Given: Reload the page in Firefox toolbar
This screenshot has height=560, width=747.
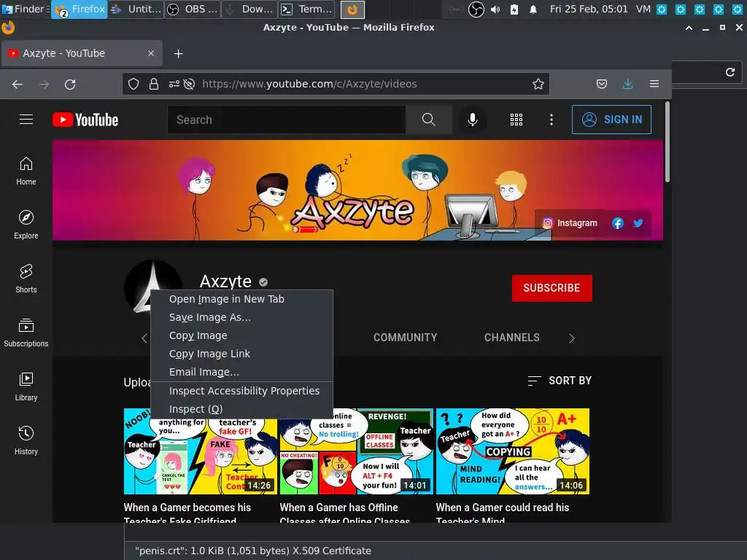Looking at the screenshot, I should coord(70,85).
